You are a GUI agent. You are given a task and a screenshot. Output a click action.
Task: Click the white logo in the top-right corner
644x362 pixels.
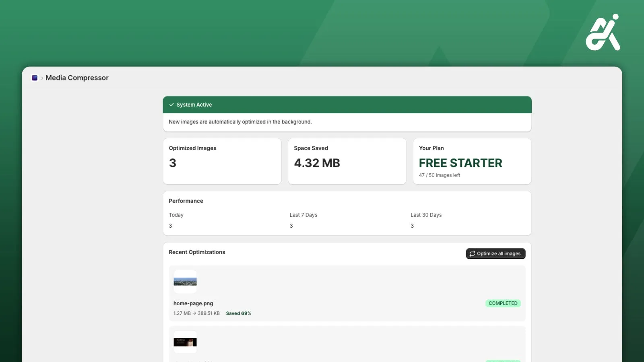[x=603, y=32]
